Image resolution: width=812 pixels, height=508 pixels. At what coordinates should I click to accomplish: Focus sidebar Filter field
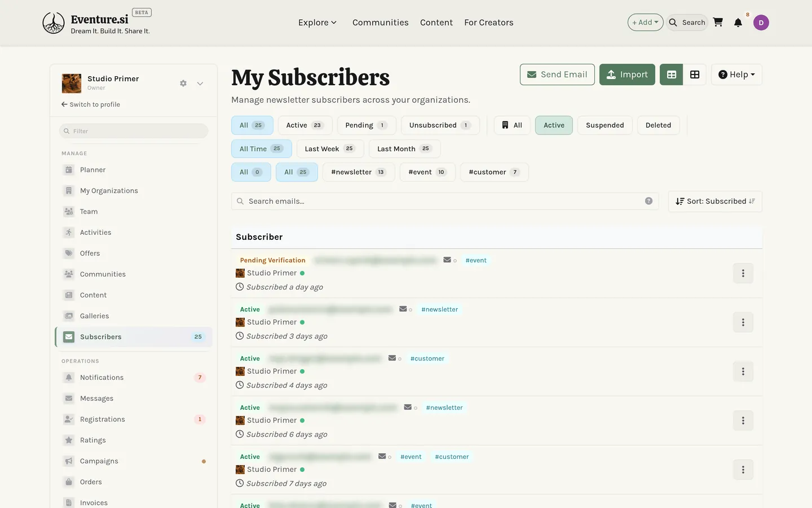pyautogui.click(x=134, y=131)
